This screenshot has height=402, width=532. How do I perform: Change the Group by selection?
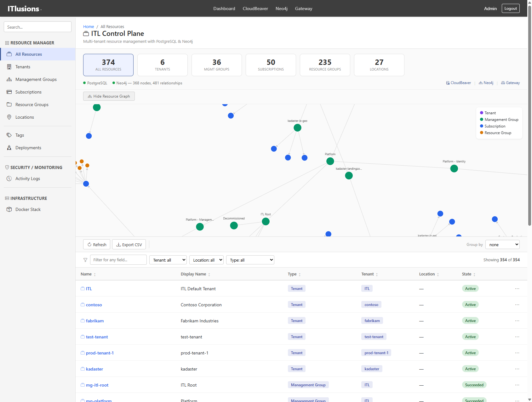[x=502, y=244]
